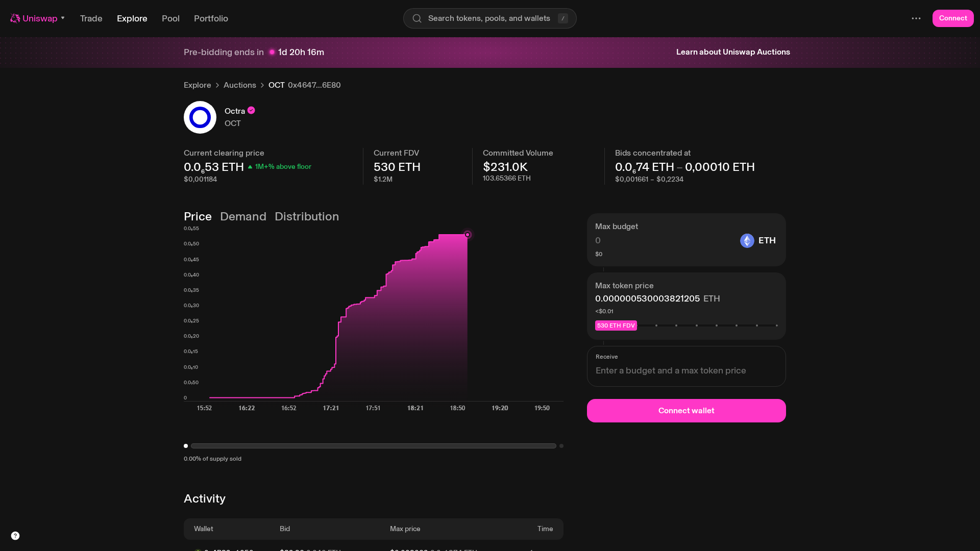Open the Pool menu

[x=170, y=18]
